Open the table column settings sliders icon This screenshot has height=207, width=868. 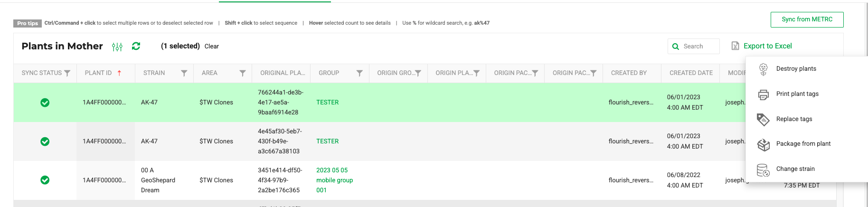(117, 47)
